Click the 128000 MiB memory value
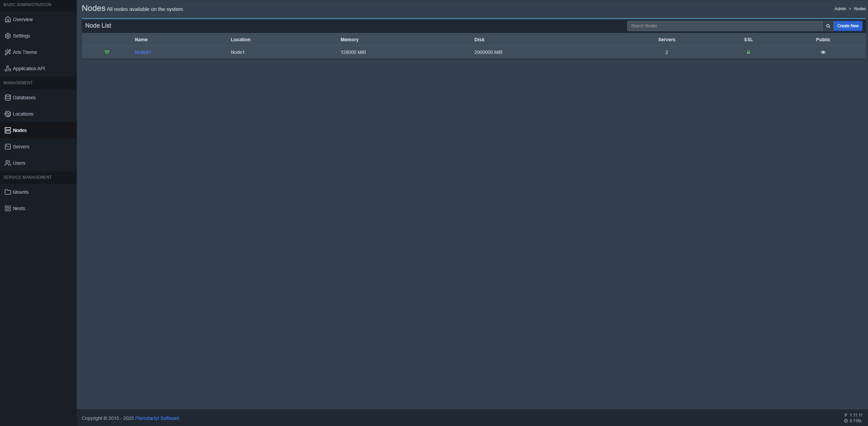868x426 pixels. (353, 52)
